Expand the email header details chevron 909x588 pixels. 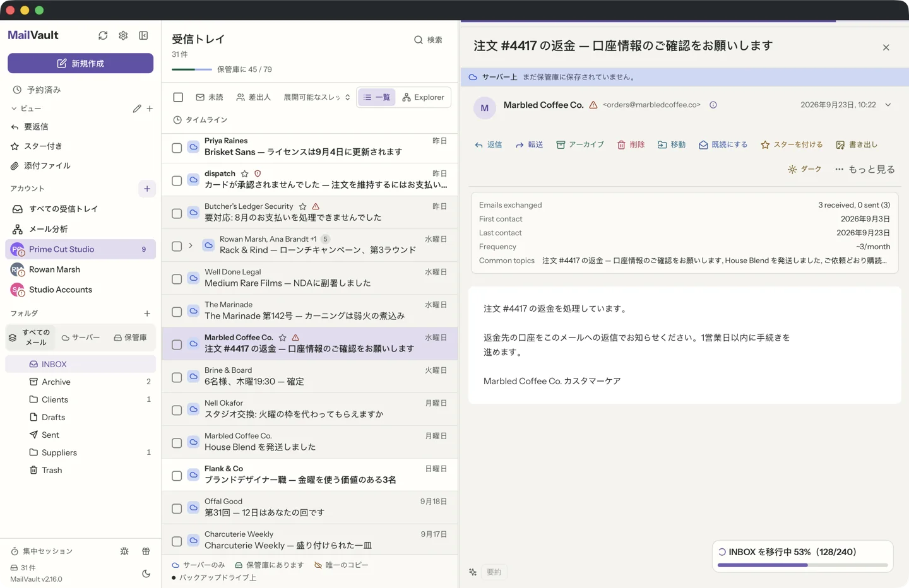point(888,105)
